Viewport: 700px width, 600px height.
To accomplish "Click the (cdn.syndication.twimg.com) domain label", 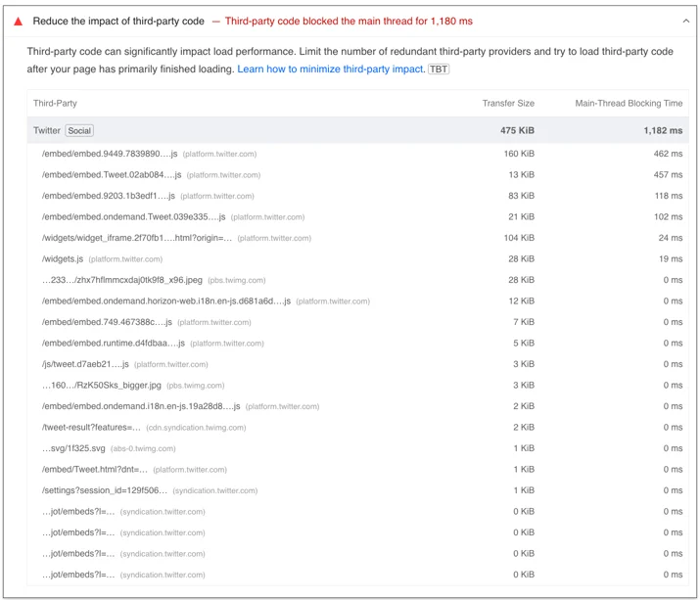I will tap(196, 428).
